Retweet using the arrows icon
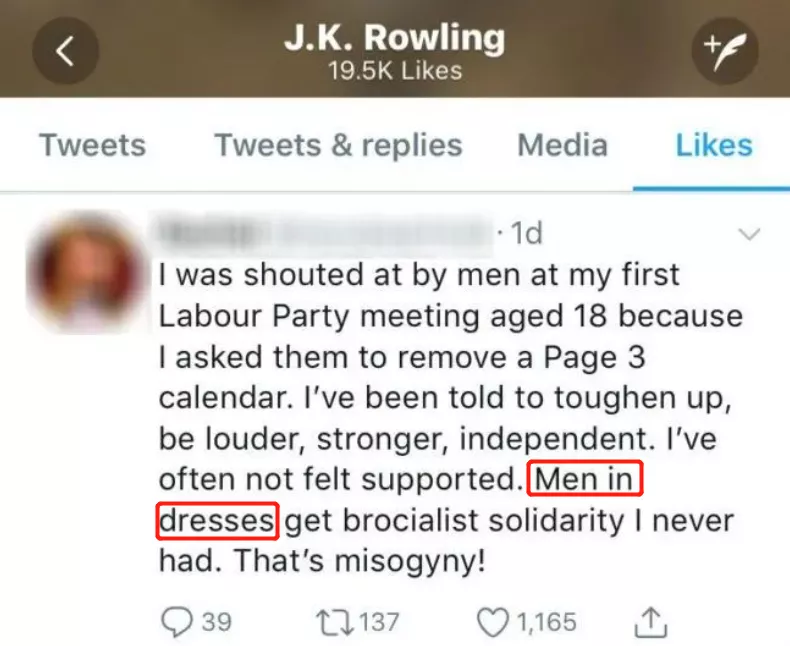This screenshot has width=790, height=646. (x=332, y=622)
